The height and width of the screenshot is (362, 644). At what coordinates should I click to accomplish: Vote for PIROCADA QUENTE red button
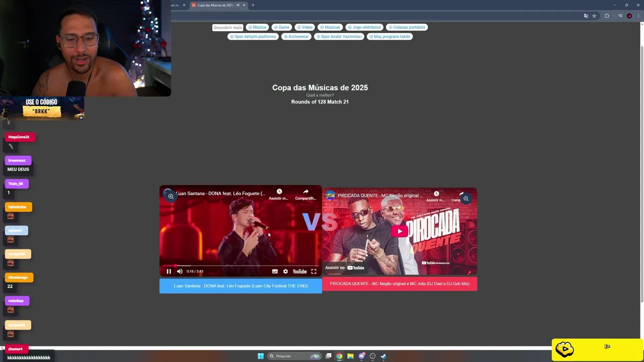(x=399, y=284)
